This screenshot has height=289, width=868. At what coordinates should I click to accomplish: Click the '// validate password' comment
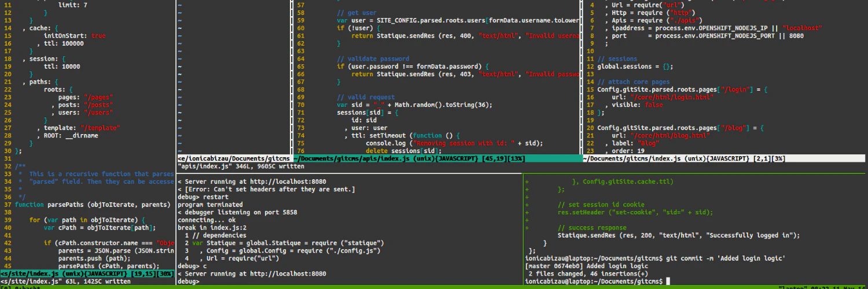373,59
